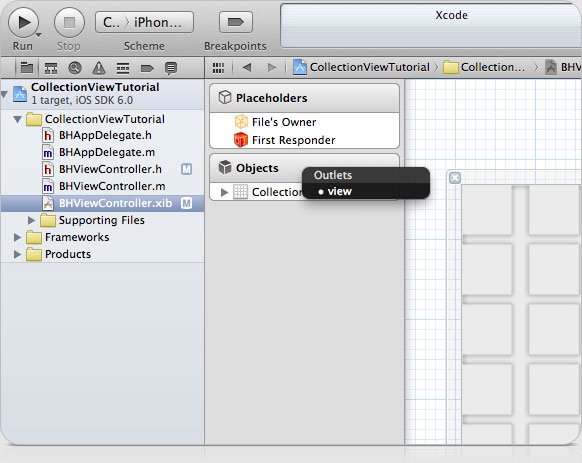This screenshot has height=463, width=582.
Task: Open the related files grid menu
Action: (218, 68)
